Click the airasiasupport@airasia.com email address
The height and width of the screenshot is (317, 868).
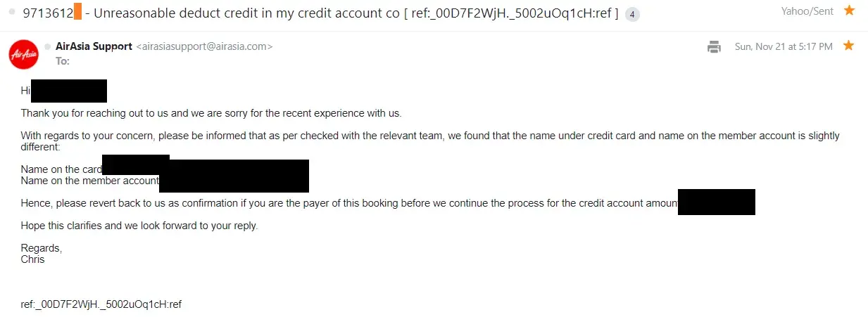pyautogui.click(x=203, y=46)
